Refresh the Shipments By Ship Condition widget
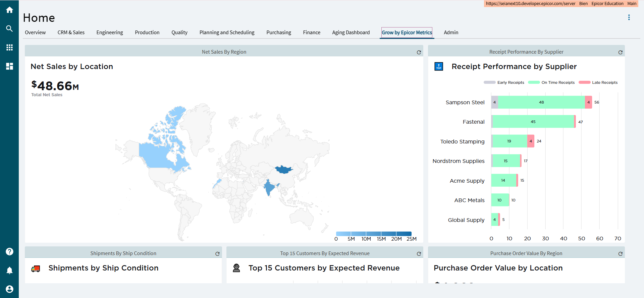 (217, 254)
